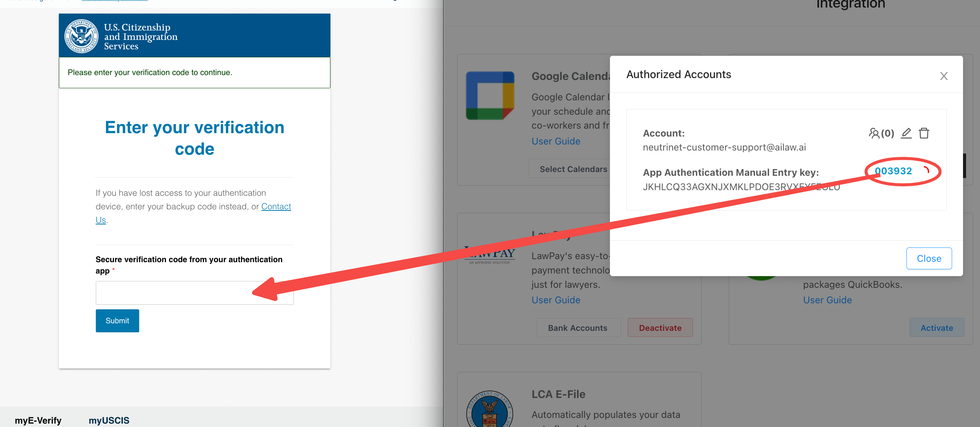Click the Bank Accounts button
Viewport: 980px width, 427px height.
[578, 328]
